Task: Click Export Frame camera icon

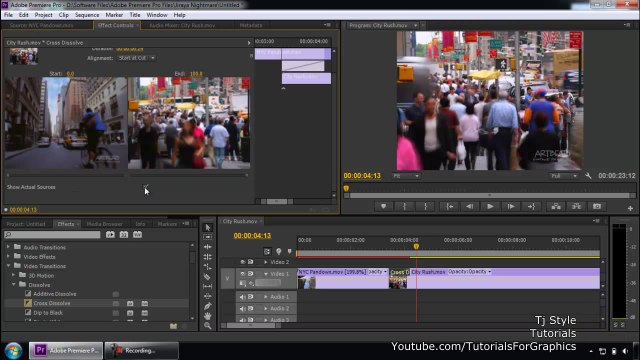Action: (597, 207)
